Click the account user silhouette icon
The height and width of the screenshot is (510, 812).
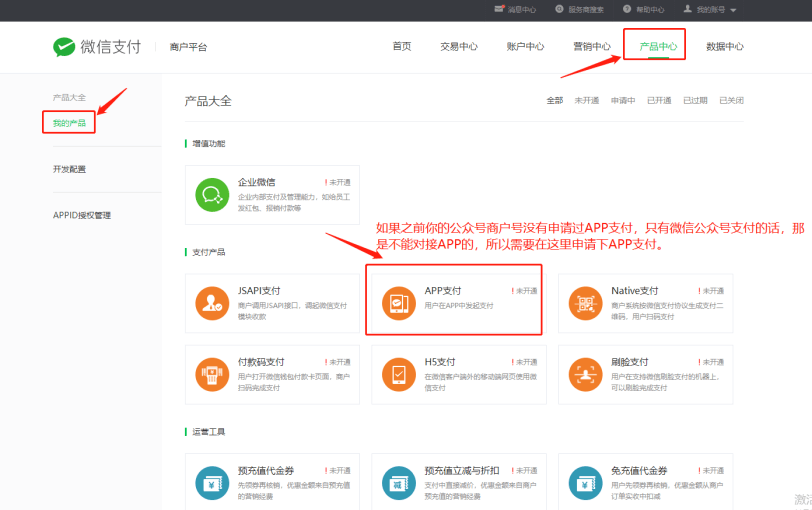688,9
